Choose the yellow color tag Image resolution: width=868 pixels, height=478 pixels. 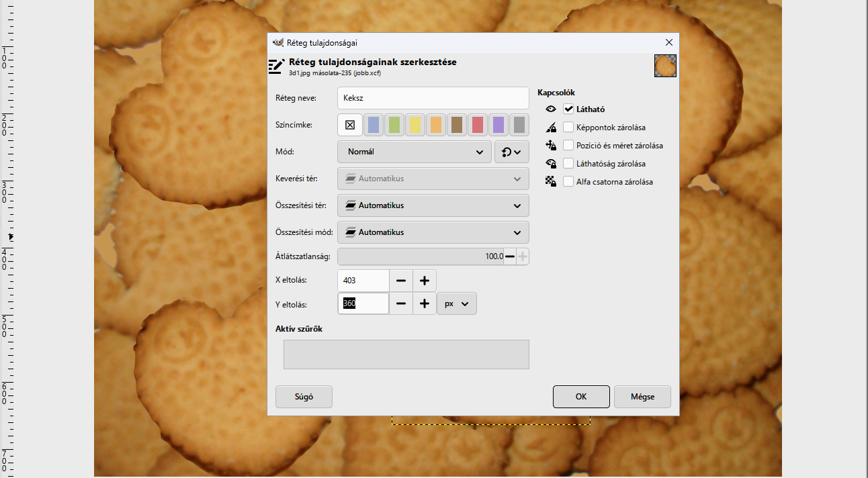click(x=415, y=125)
